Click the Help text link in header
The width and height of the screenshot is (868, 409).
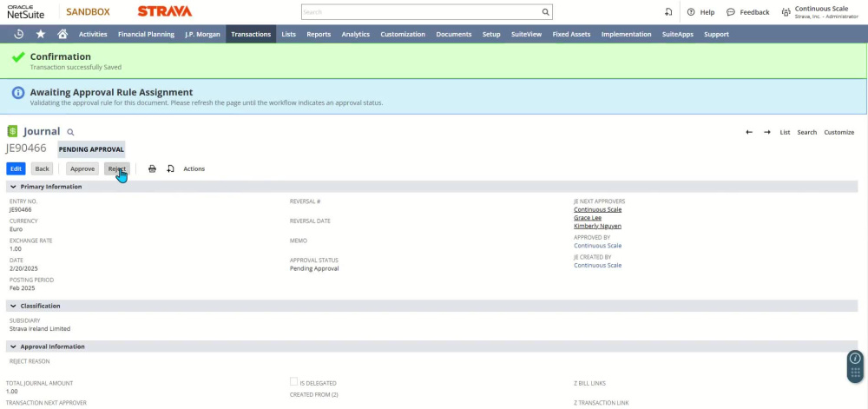[x=707, y=12]
